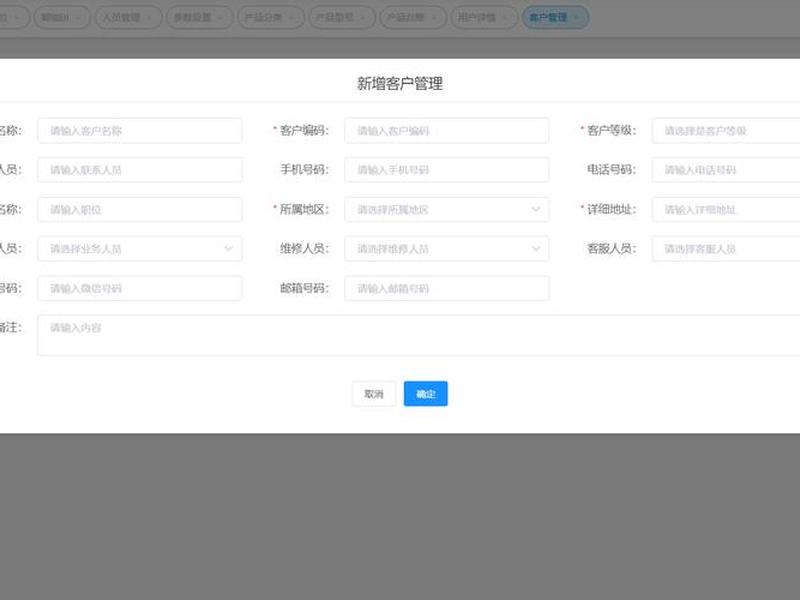Click the 客户编码 label
Image resolution: width=800 pixels, height=600 pixels.
coord(304,131)
